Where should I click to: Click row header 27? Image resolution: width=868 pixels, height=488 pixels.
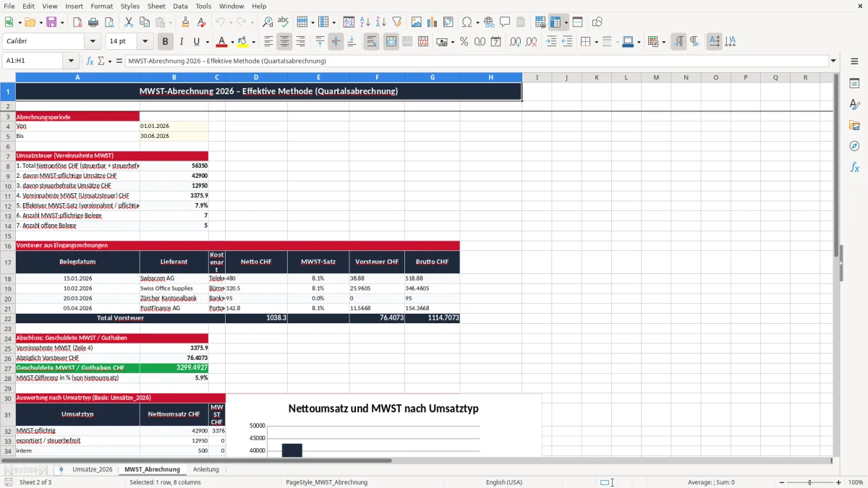click(8, 367)
